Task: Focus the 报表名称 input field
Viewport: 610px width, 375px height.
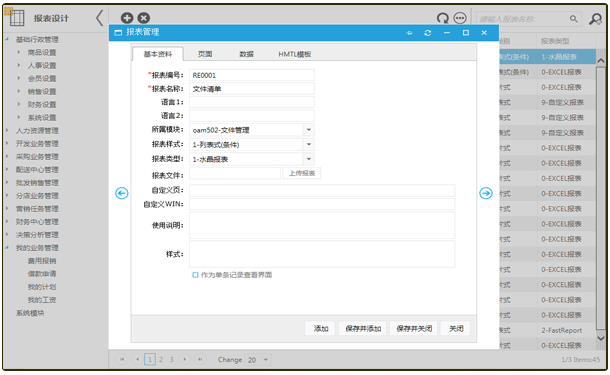Action: tap(252, 89)
